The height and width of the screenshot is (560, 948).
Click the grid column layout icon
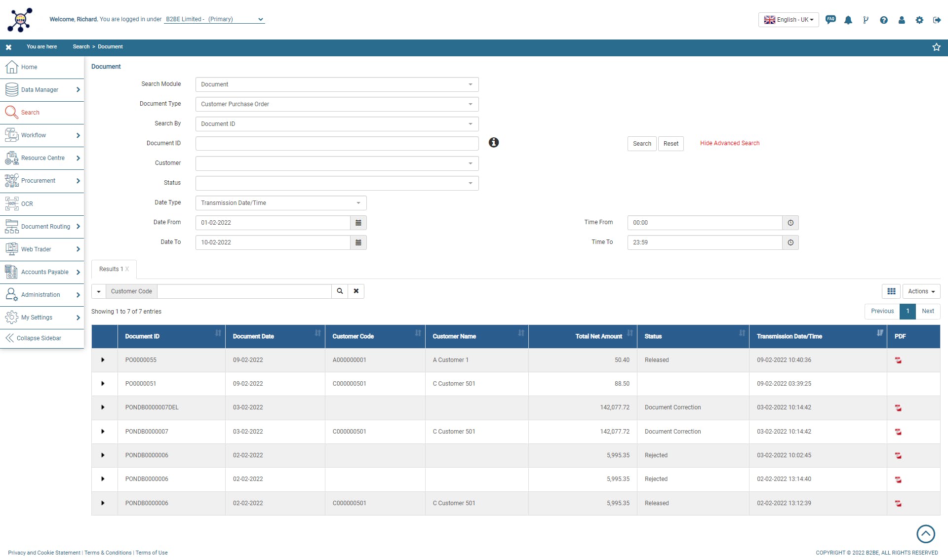pos(891,291)
